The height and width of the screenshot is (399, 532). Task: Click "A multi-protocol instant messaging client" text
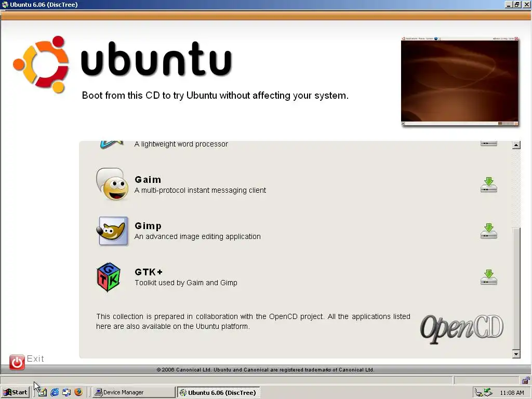[x=200, y=190]
